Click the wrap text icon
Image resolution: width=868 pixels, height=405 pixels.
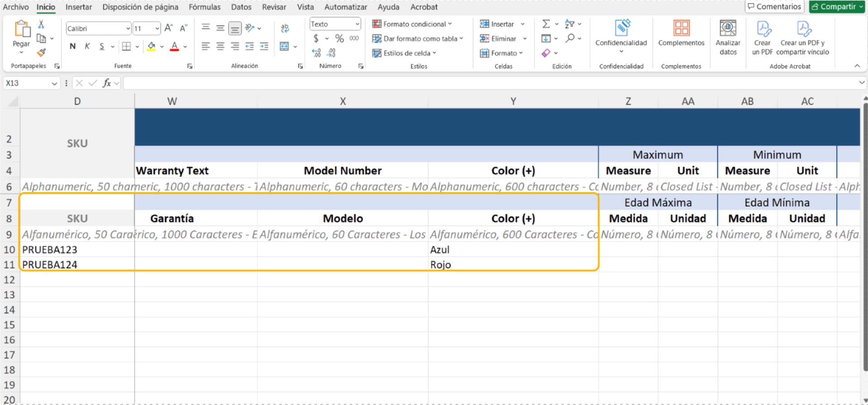(285, 28)
